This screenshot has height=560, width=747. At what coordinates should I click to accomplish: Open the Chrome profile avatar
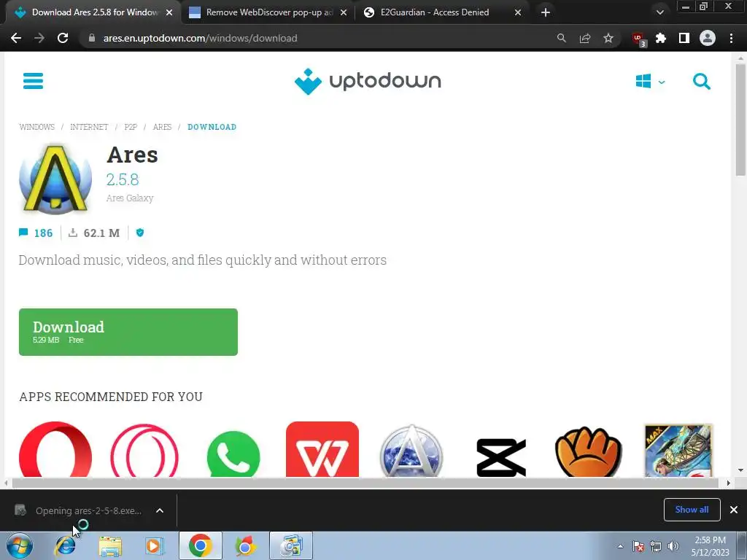(x=708, y=38)
